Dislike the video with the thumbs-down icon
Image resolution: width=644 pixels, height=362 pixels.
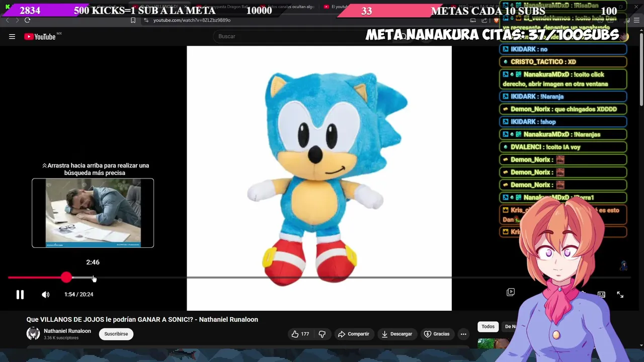click(323, 334)
